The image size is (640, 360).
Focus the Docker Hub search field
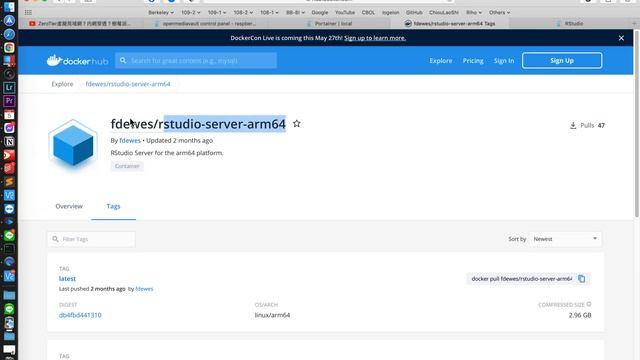(196, 60)
